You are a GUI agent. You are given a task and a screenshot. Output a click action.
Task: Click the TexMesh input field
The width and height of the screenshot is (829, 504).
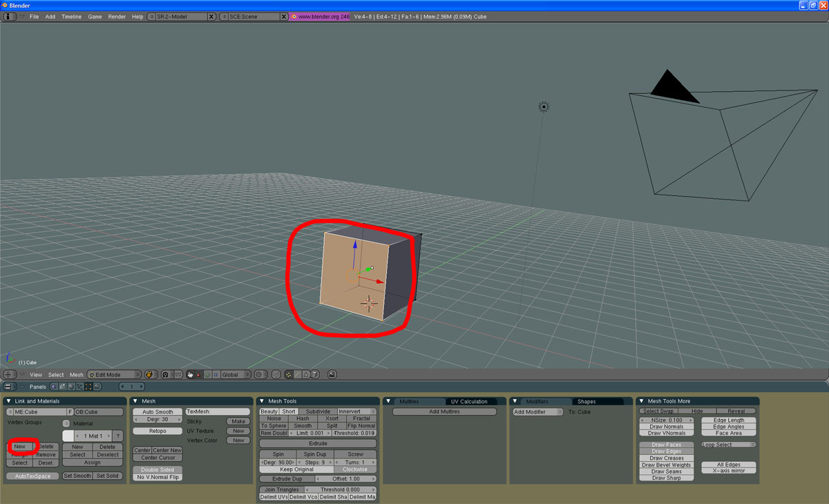(x=218, y=411)
